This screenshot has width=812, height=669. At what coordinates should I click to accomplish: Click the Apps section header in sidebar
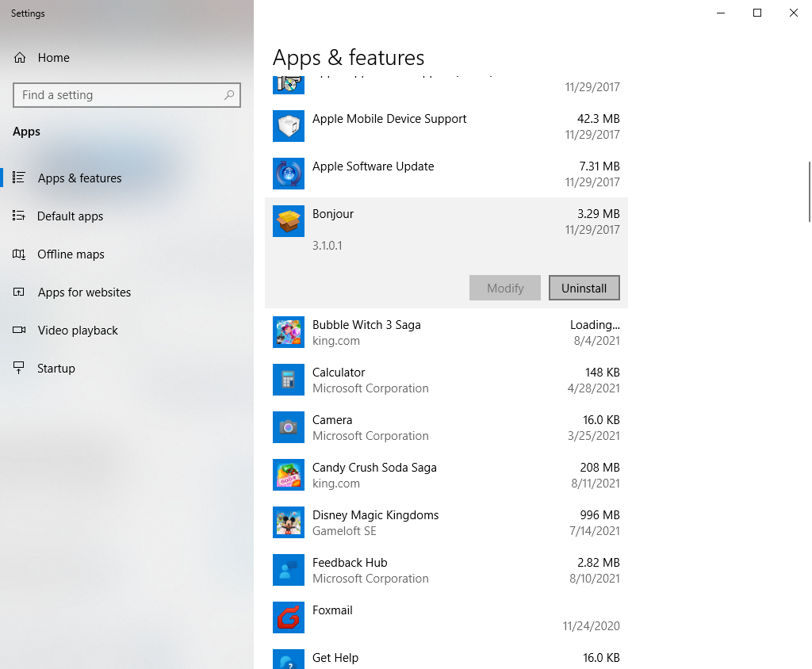pyautogui.click(x=26, y=132)
